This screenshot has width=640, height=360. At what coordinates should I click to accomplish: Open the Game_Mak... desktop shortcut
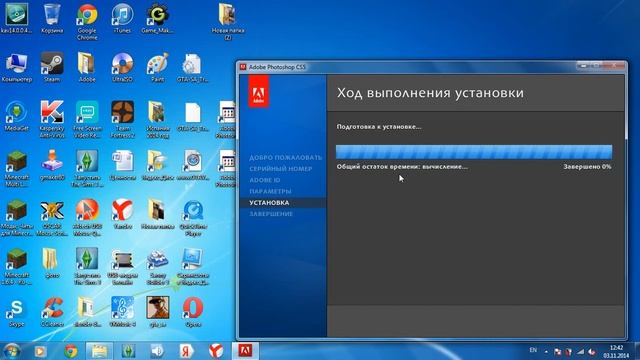point(157,18)
